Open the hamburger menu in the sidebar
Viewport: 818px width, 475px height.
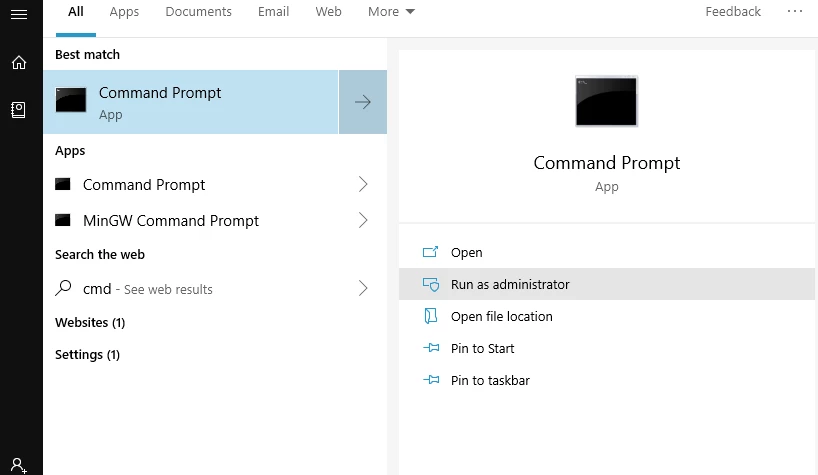point(19,14)
